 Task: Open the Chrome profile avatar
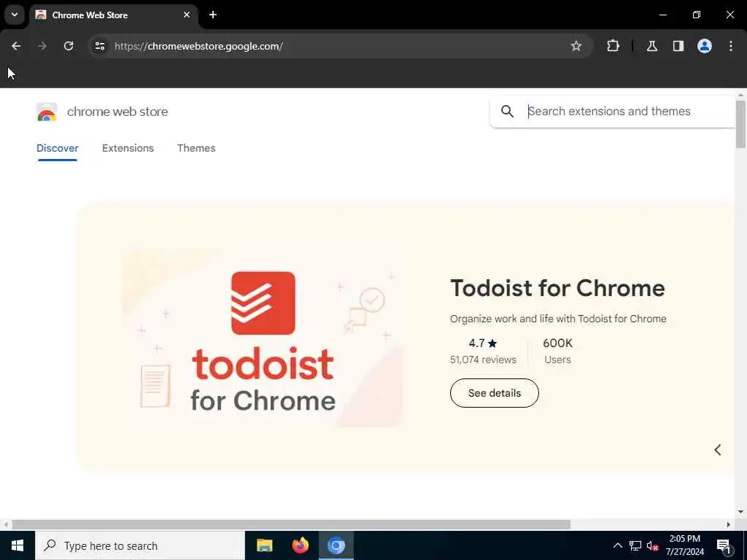[x=705, y=46]
